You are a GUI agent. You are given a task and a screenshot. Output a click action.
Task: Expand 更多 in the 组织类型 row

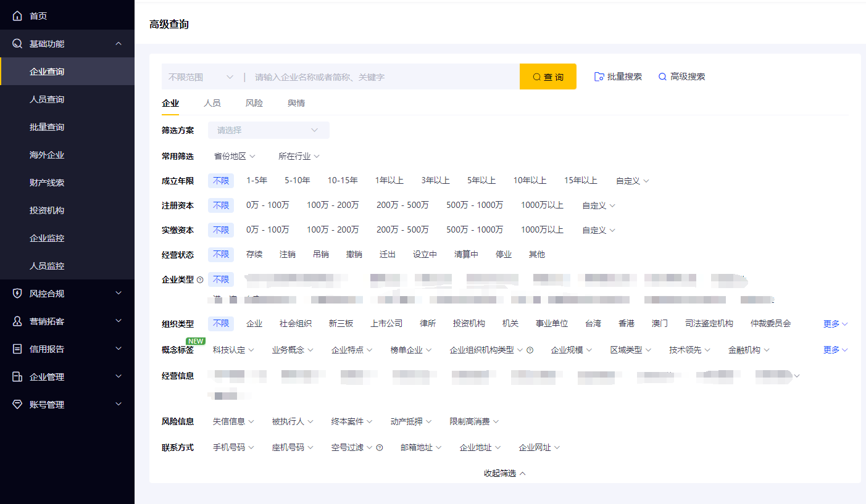pos(836,324)
